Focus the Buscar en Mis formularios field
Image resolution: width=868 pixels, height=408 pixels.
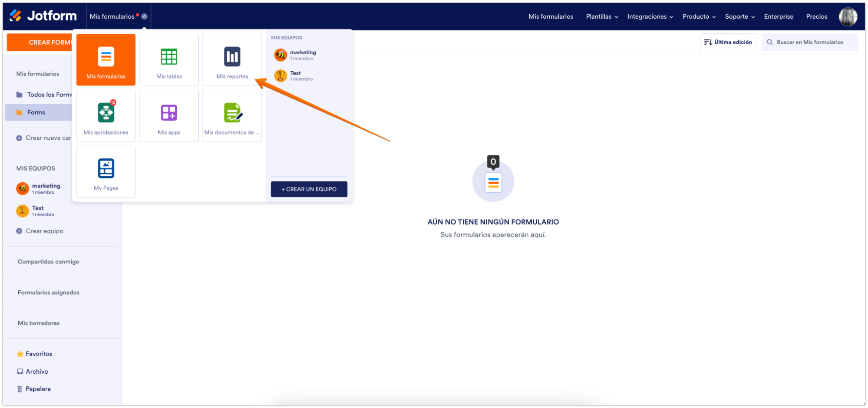[x=810, y=42]
